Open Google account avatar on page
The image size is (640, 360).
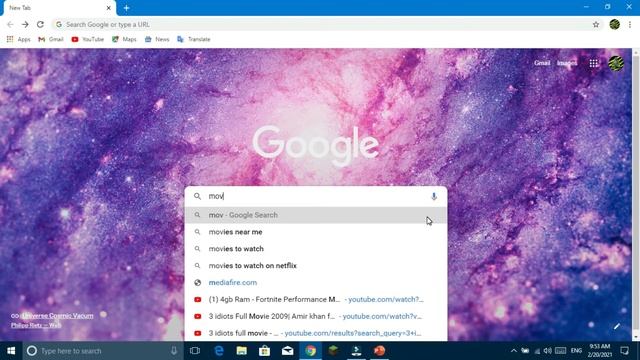coord(616,63)
